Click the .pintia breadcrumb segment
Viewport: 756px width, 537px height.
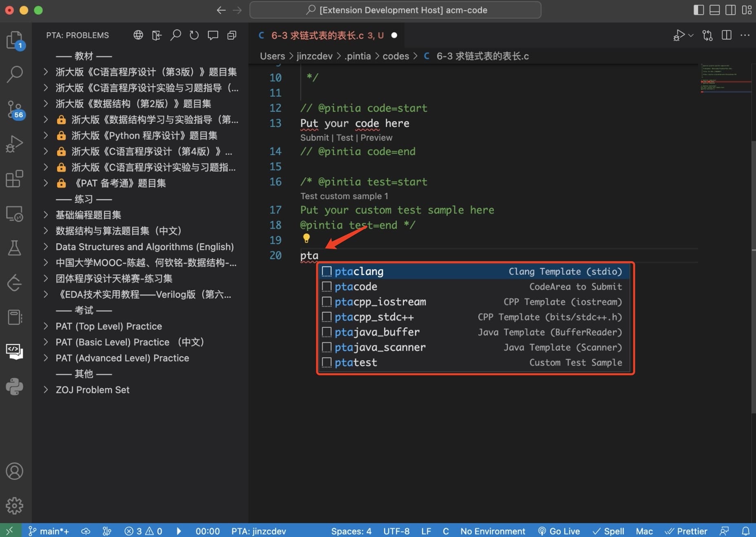(357, 56)
